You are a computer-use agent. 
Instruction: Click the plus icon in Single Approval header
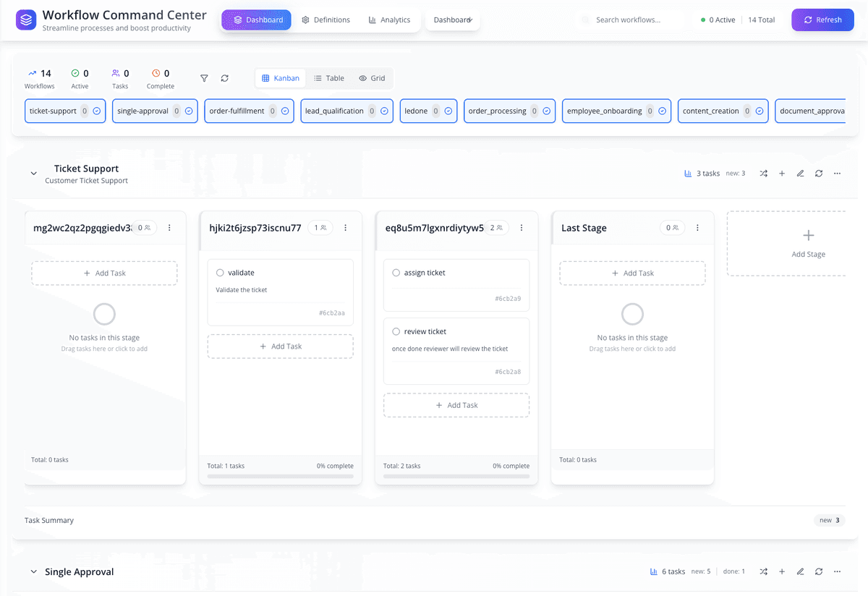[782, 571]
